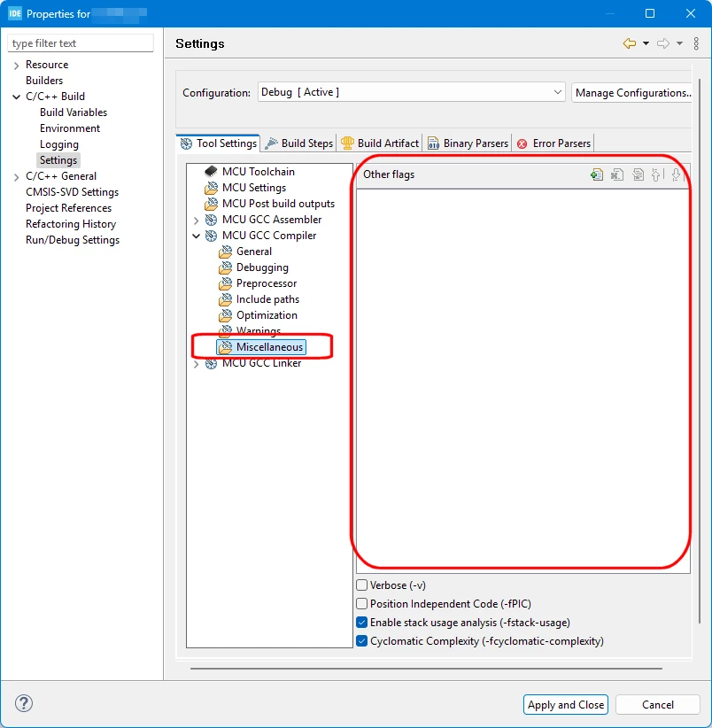Enable the Verbose (-v) checkbox
Viewport: 712px width, 728px height.
click(361, 585)
